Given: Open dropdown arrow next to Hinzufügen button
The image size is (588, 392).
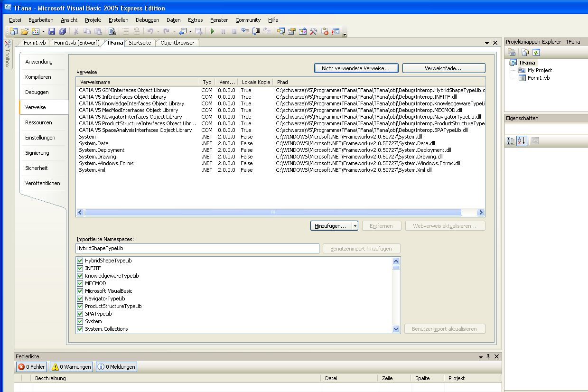Looking at the screenshot, I should point(355,226).
